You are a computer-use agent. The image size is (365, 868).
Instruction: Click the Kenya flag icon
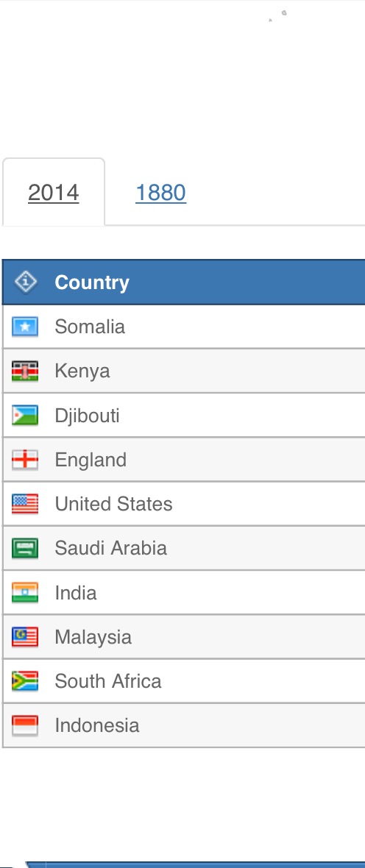[x=25, y=371]
